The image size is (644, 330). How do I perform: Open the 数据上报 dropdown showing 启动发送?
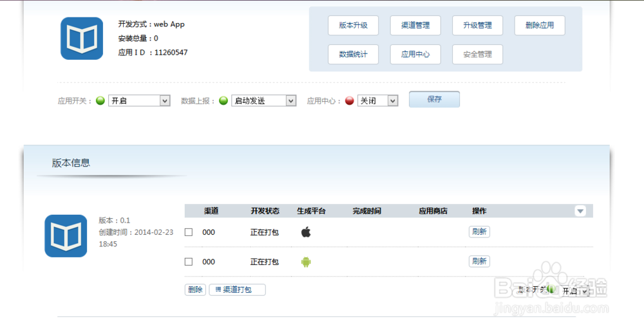click(264, 101)
